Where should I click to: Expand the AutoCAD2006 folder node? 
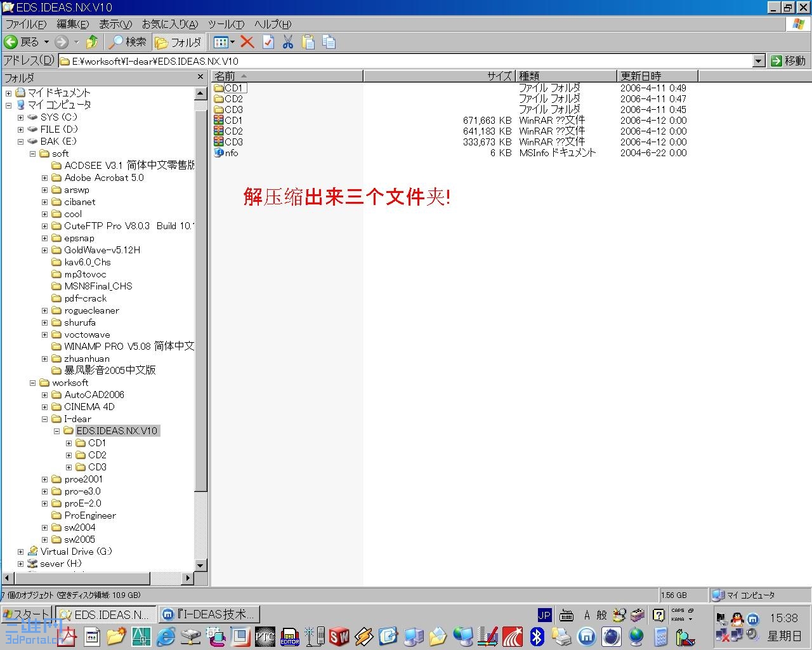[44, 395]
